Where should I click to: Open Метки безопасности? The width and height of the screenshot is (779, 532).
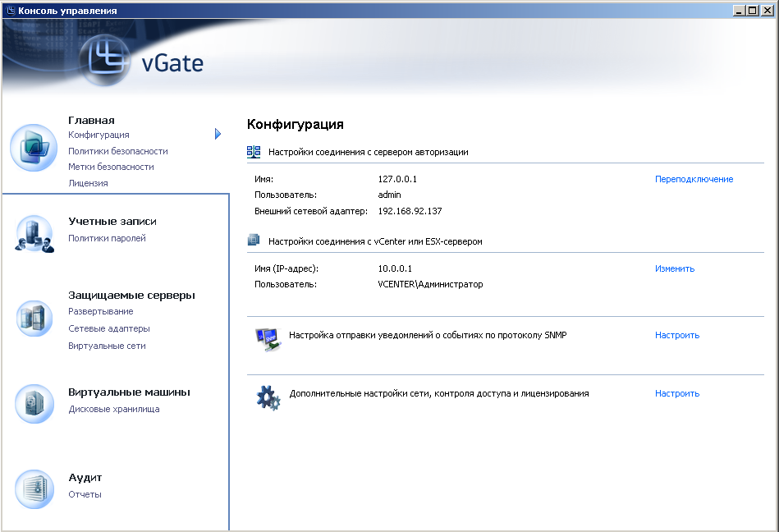coord(111,167)
